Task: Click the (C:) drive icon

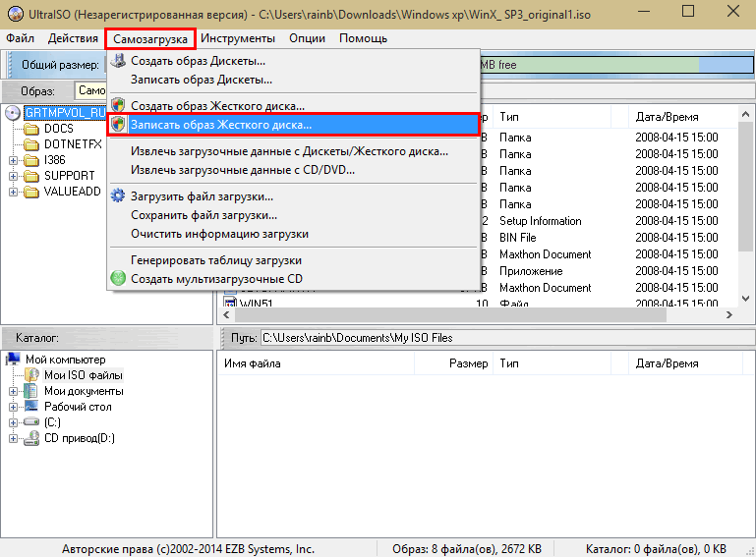Action: click(x=31, y=421)
